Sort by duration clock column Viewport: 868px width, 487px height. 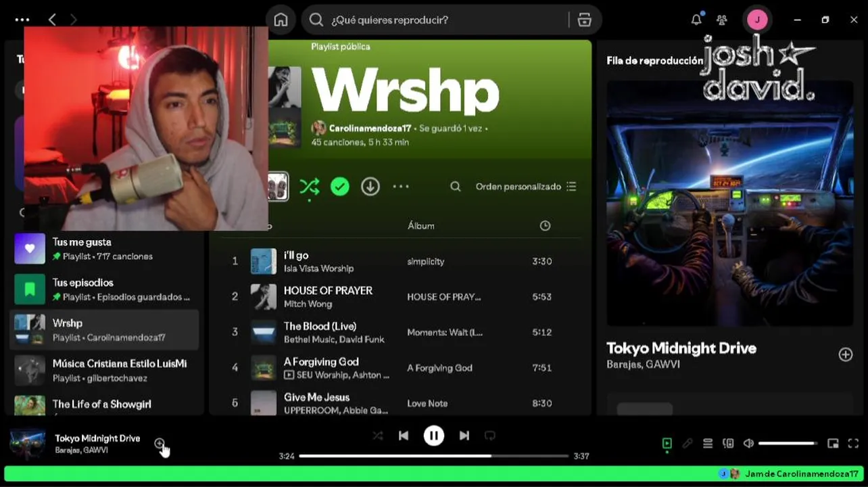pos(545,226)
